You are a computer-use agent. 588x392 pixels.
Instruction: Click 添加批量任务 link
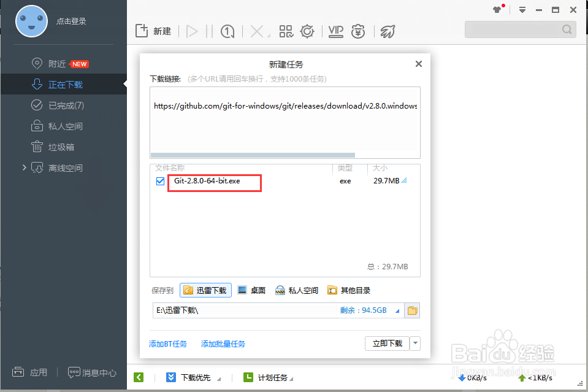[x=223, y=344]
